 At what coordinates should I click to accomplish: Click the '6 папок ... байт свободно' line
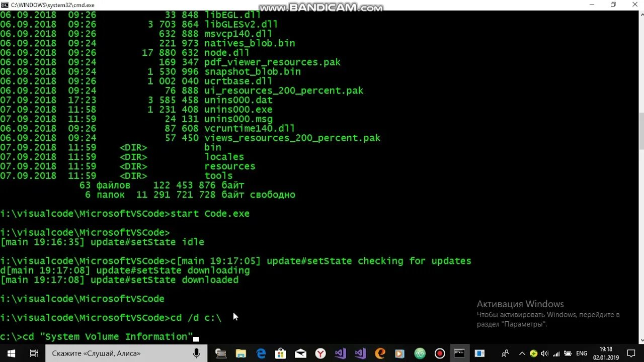coord(190,195)
